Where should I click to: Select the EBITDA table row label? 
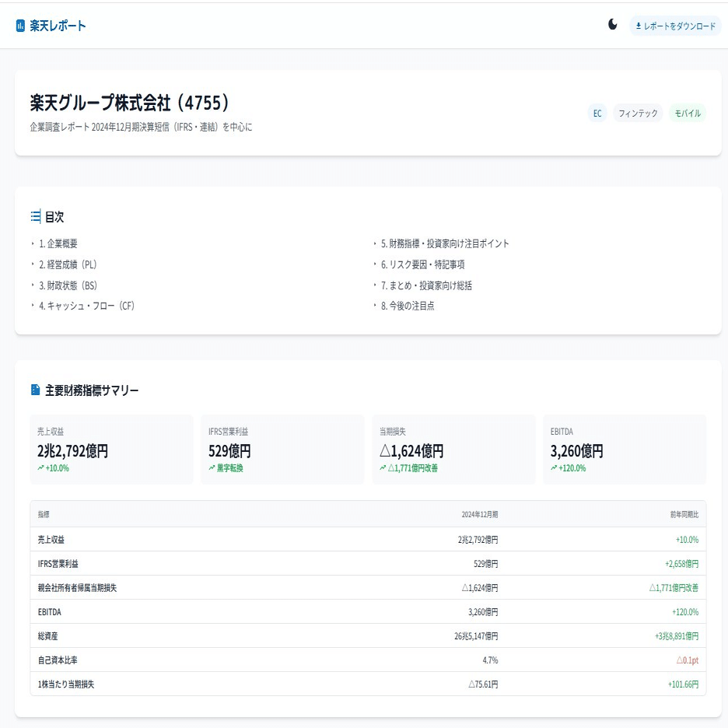coord(49,612)
